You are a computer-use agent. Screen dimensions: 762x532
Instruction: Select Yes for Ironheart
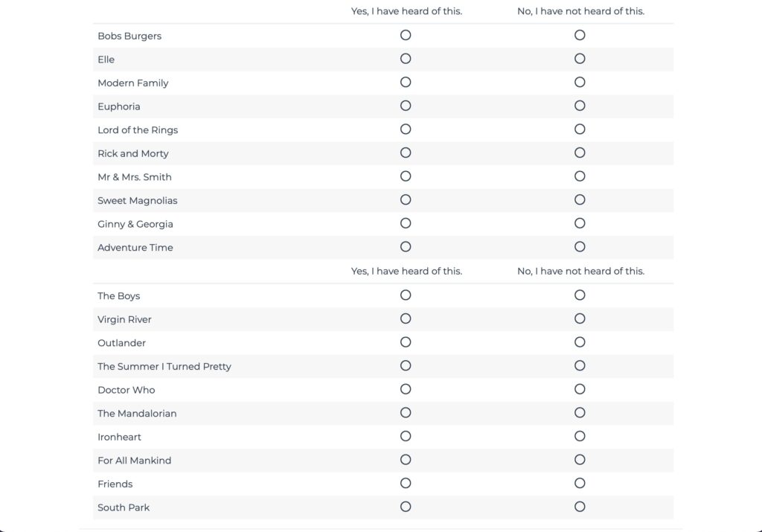(406, 436)
